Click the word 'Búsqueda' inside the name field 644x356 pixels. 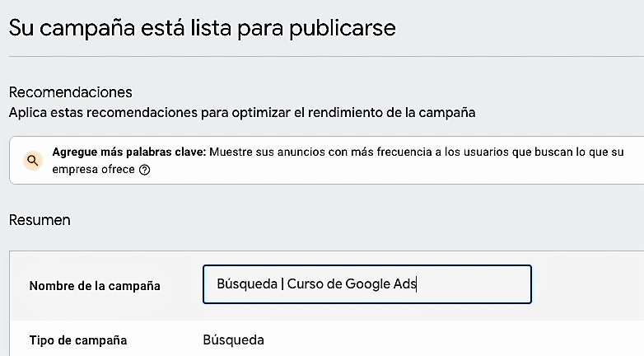pos(245,284)
